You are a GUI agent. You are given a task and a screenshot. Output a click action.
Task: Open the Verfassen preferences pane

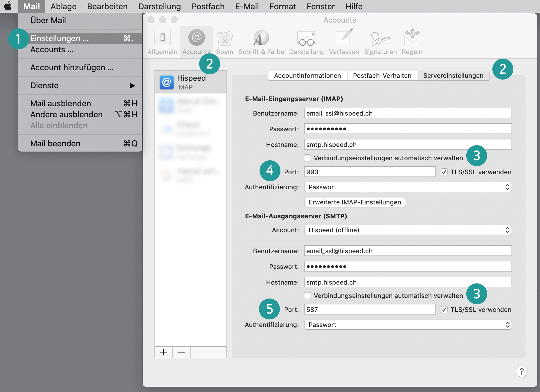[x=344, y=42]
